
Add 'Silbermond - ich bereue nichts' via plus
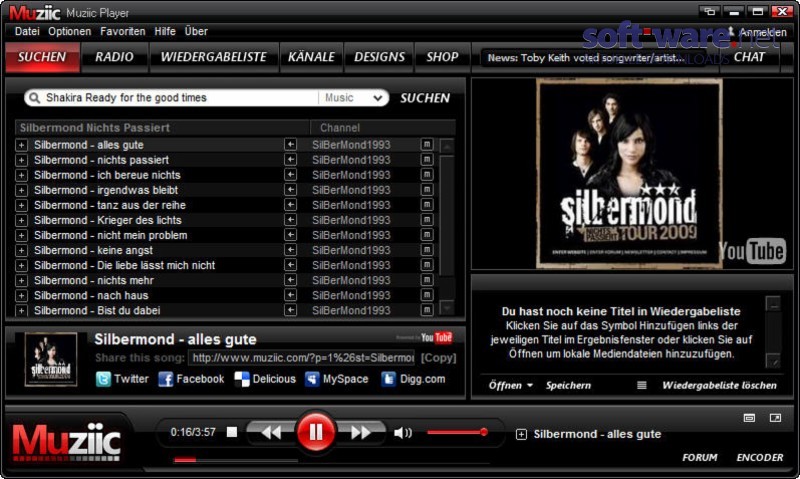tap(21, 175)
